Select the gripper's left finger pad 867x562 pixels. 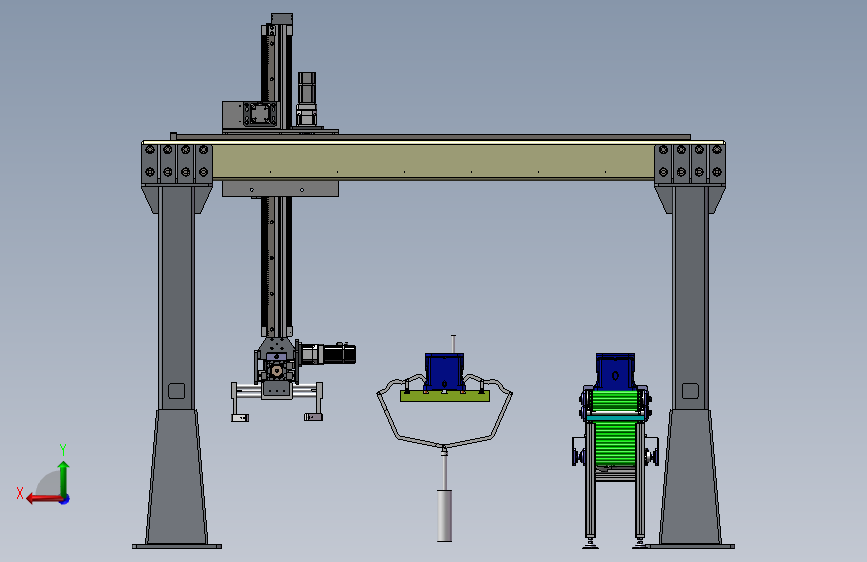point(240,418)
